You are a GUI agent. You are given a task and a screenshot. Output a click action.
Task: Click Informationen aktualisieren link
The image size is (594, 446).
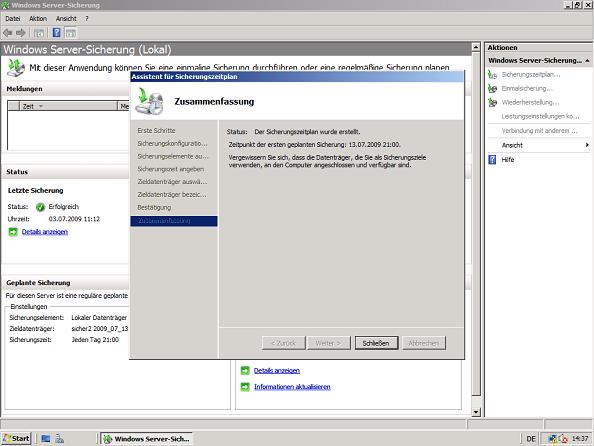[292, 387]
